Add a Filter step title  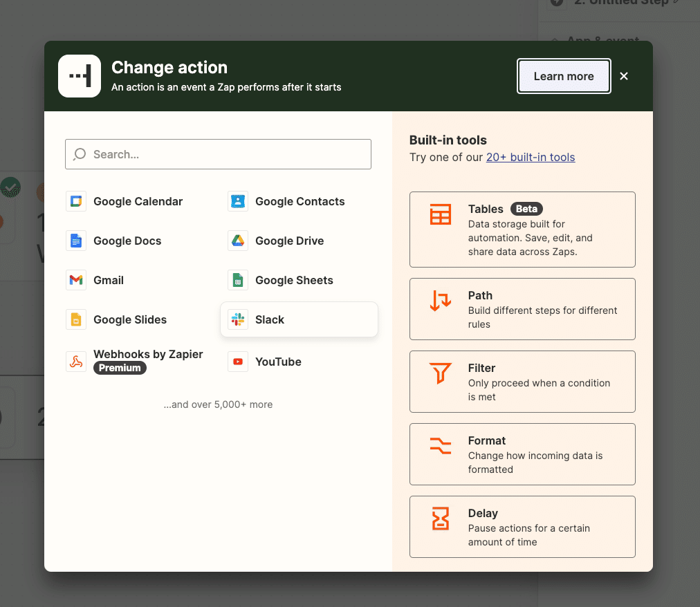tap(481, 368)
